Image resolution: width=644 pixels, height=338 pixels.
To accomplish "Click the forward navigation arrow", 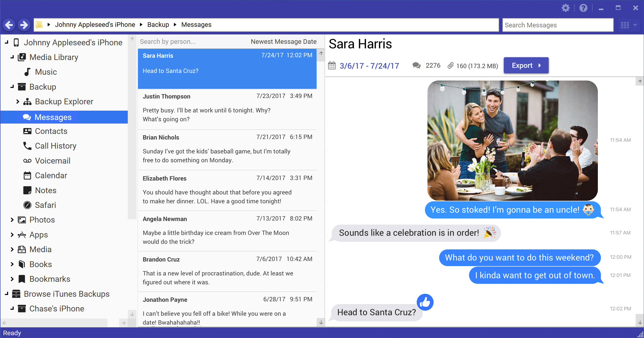I will pyautogui.click(x=24, y=25).
